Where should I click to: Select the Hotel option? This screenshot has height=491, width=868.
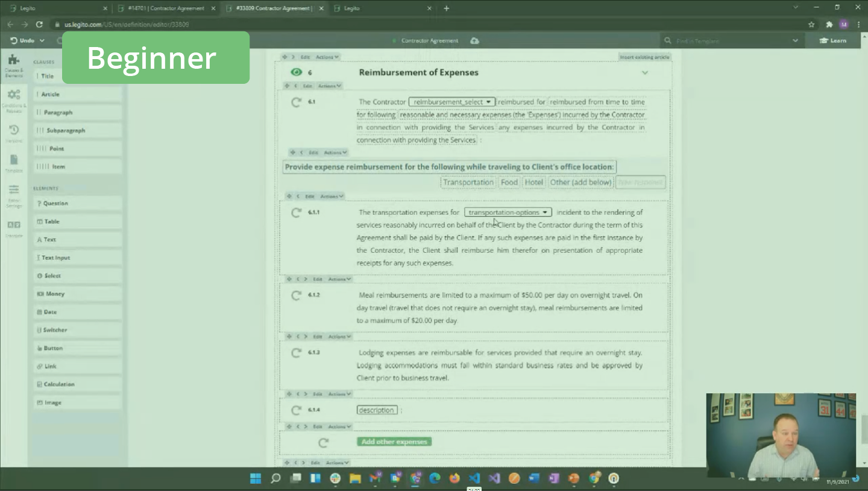coord(533,182)
